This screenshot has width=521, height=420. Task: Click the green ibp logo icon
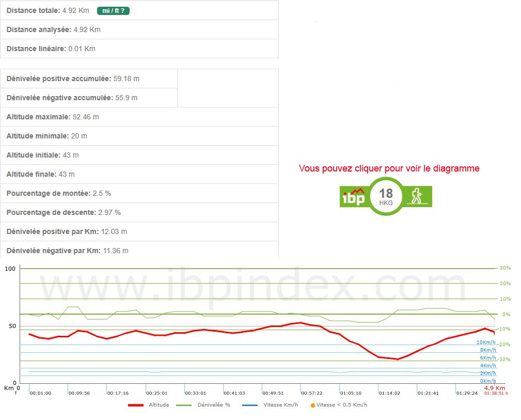coord(354,197)
